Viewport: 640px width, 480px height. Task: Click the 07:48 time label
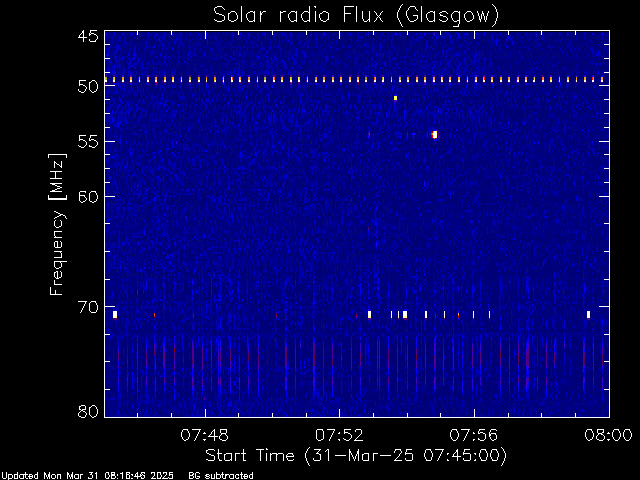pyautogui.click(x=204, y=435)
